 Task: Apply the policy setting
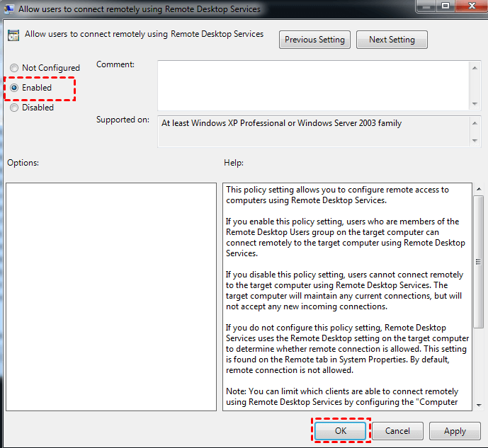[x=455, y=430]
